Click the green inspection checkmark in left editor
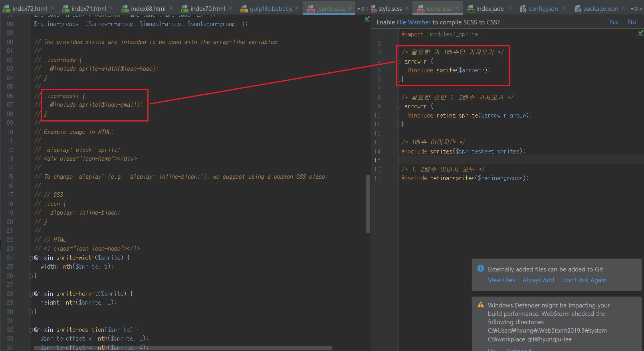Viewport: 644px width, 351px height. point(367,19)
